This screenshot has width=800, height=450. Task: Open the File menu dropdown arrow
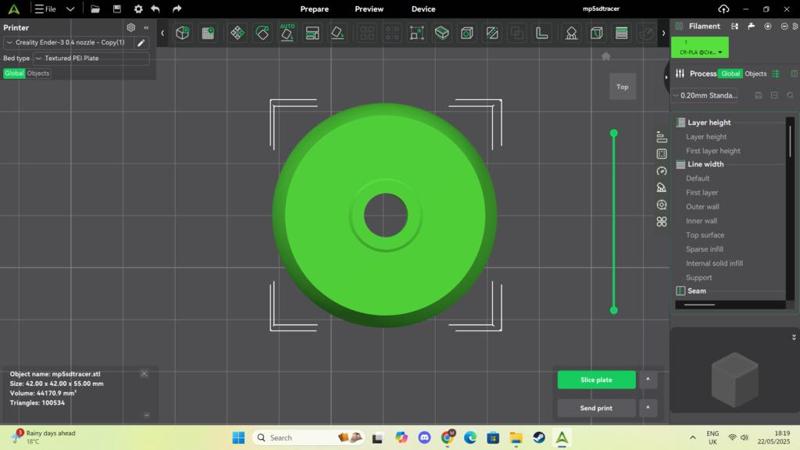click(x=70, y=9)
